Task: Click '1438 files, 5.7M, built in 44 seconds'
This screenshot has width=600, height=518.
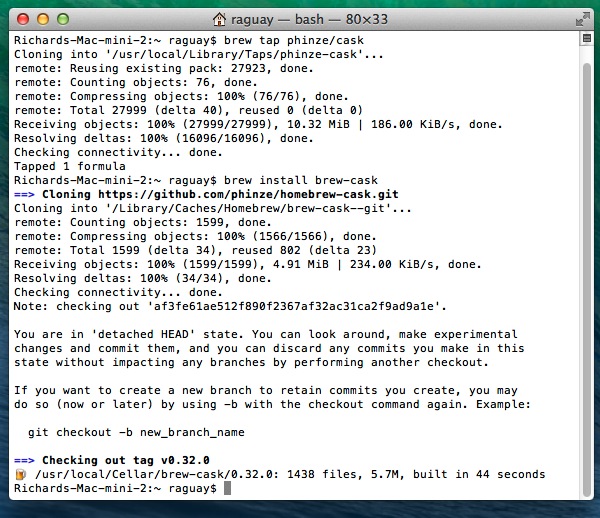Action: click(x=416, y=474)
